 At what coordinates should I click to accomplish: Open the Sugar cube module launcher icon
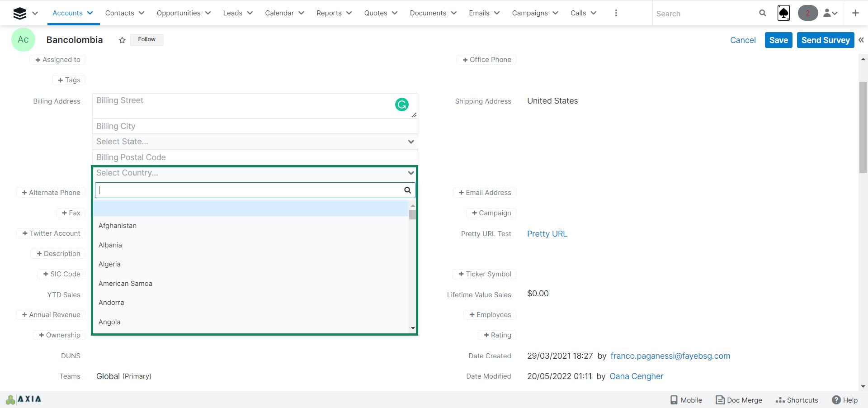point(20,13)
